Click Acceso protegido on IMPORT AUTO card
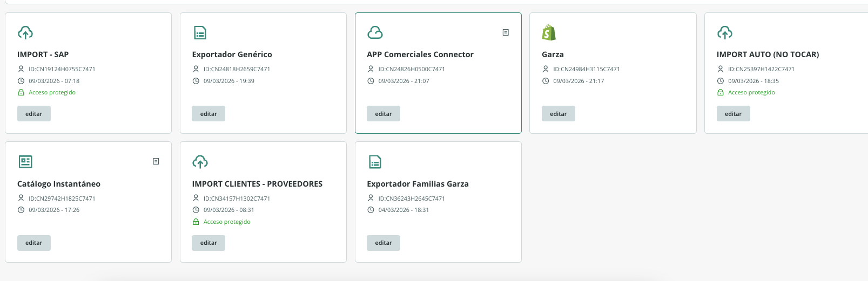The width and height of the screenshot is (868, 281). [x=751, y=92]
